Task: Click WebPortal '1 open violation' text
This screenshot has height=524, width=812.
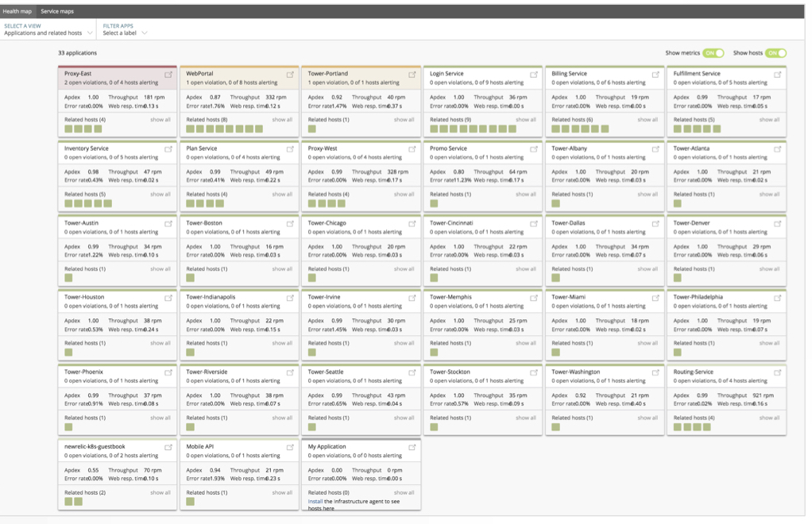Action: click(207, 83)
